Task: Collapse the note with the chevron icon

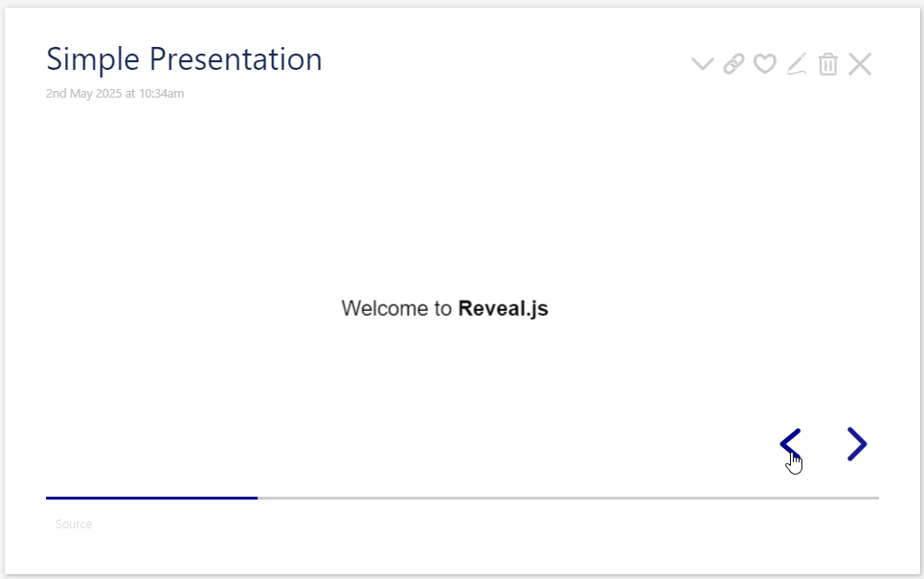Action: pos(702,63)
